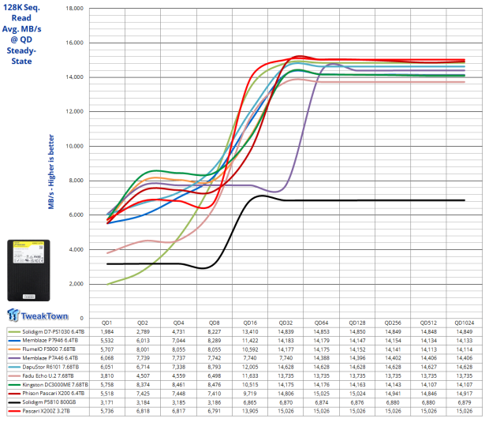
Task: Select legend label 'Solidigm D7-PS1030 6.4TB'
Action: [x=54, y=332]
